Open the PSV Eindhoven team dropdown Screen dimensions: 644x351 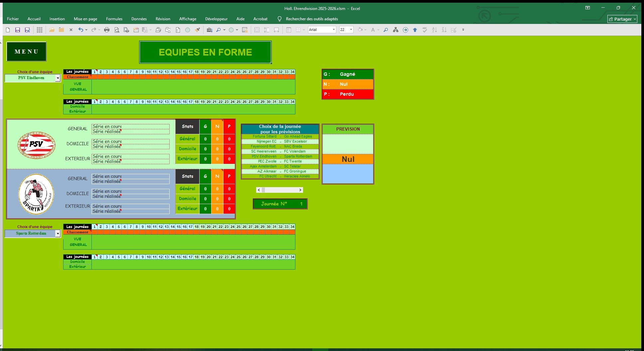point(58,78)
